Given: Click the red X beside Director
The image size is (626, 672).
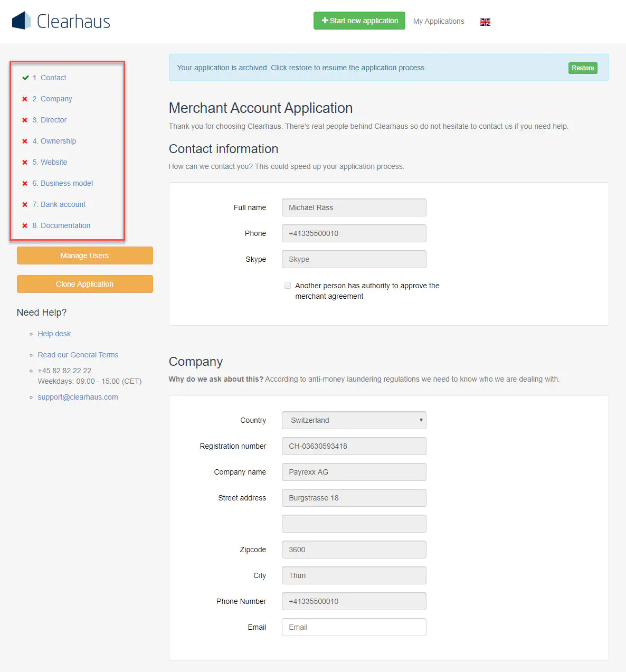Looking at the screenshot, I should 25,120.
